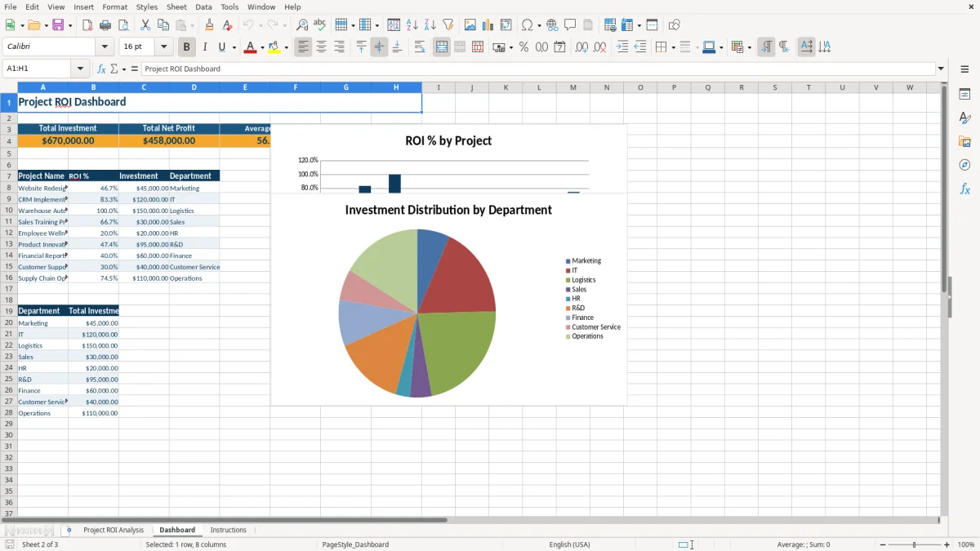Open the Underline style dropdown arrow

(234, 47)
